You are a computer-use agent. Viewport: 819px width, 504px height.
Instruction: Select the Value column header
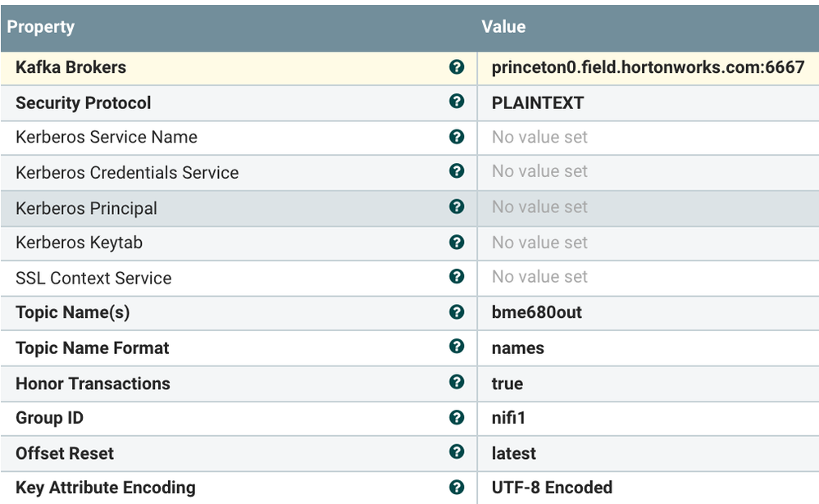tap(503, 26)
